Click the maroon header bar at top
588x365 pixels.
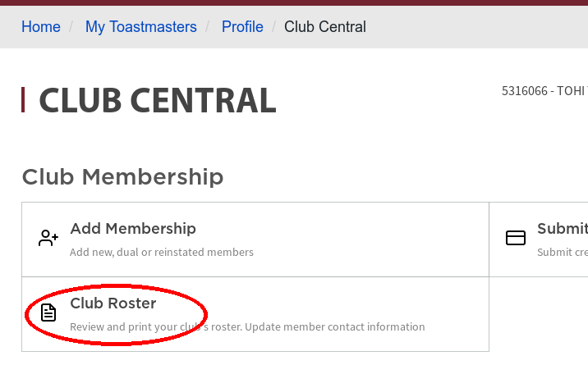pos(294,2)
